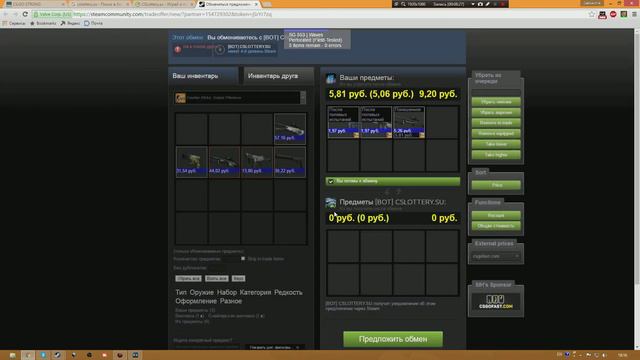640x360 pixels.
Task: Open the Chrome menu icon
Action: click(634, 14)
